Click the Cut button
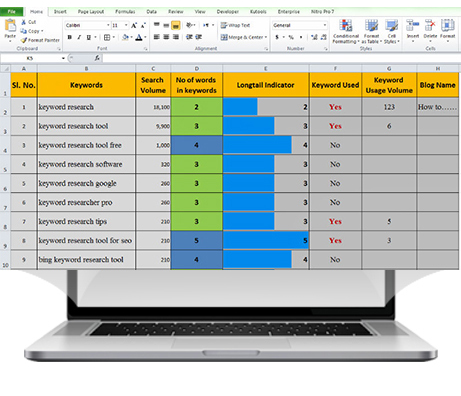Image resolution: width=461 pixels, height=396 pixels. tap(29, 22)
